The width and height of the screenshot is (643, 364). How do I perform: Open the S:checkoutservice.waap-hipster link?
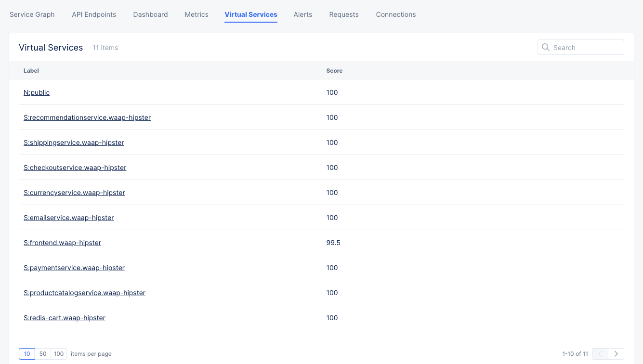click(x=75, y=168)
